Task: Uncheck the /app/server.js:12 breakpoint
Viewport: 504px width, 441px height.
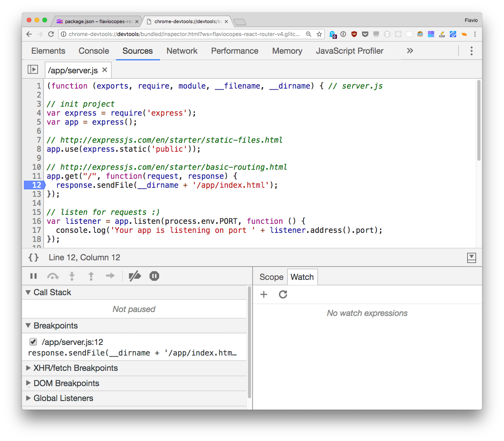Action: click(x=33, y=341)
